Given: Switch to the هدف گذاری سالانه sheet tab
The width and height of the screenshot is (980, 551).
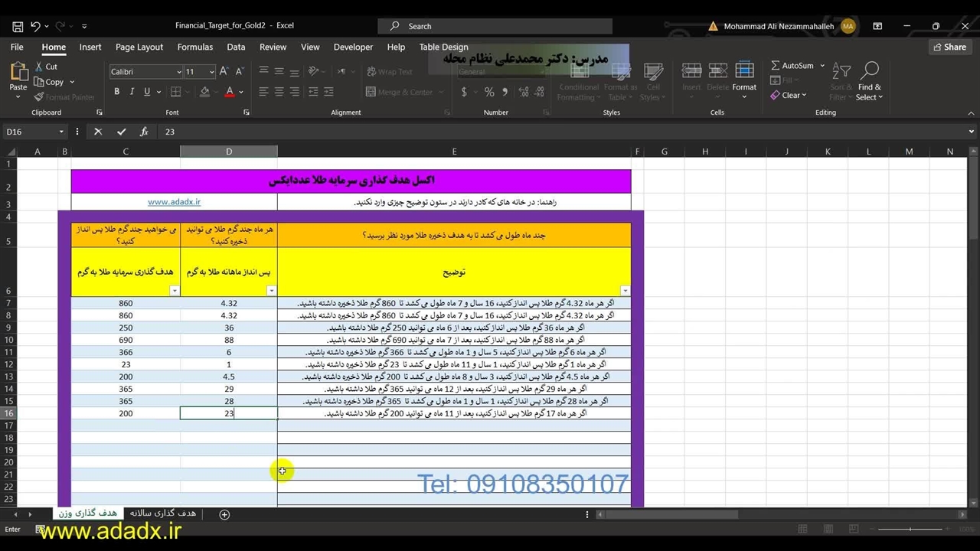Looking at the screenshot, I should click(163, 513).
